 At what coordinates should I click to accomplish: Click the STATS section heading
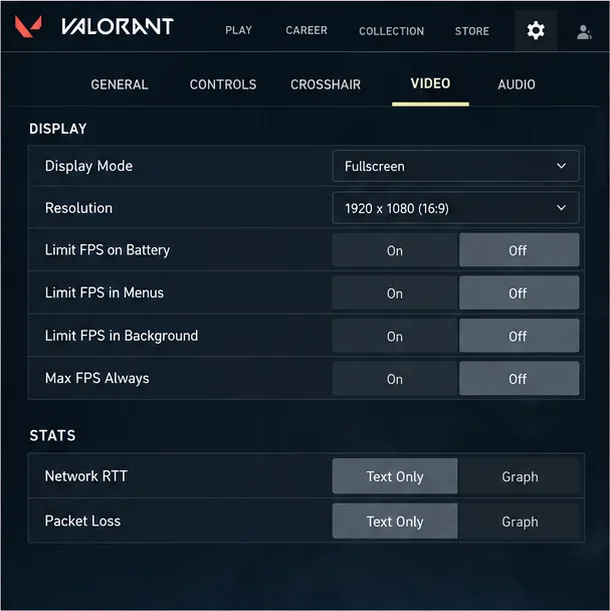click(52, 435)
